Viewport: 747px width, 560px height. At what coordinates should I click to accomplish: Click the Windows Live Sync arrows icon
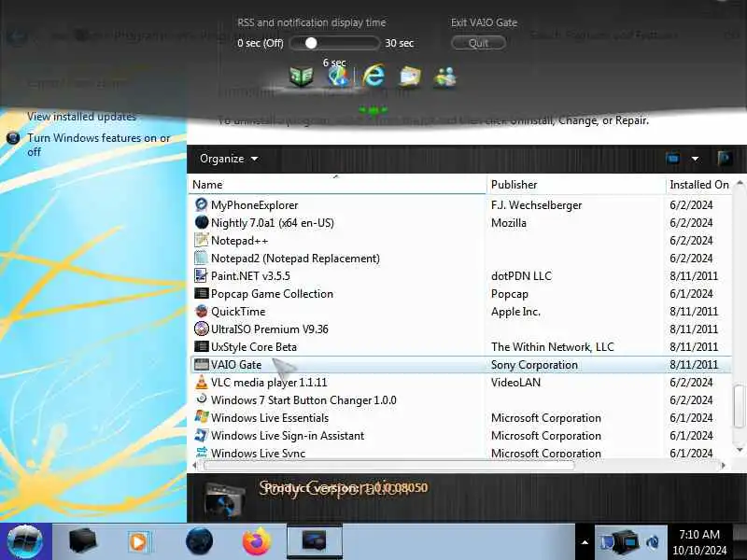tap(202, 452)
